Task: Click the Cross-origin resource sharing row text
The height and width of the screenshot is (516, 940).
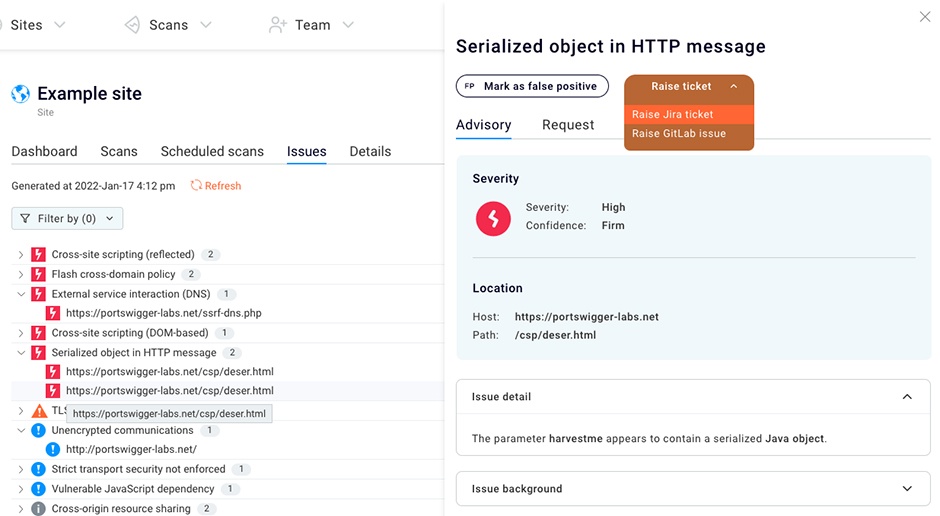Action: click(x=121, y=509)
